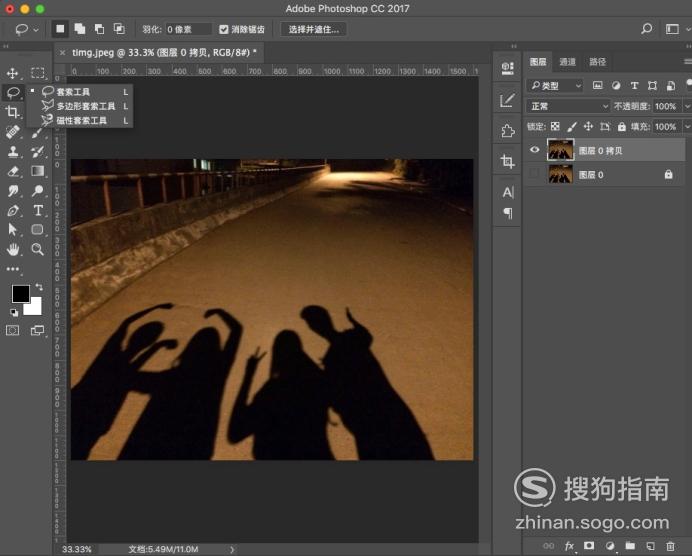This screenshot has height=556, width=692.
Task: Filter layers by pixel layers
Action: click(x=598, y=86)
